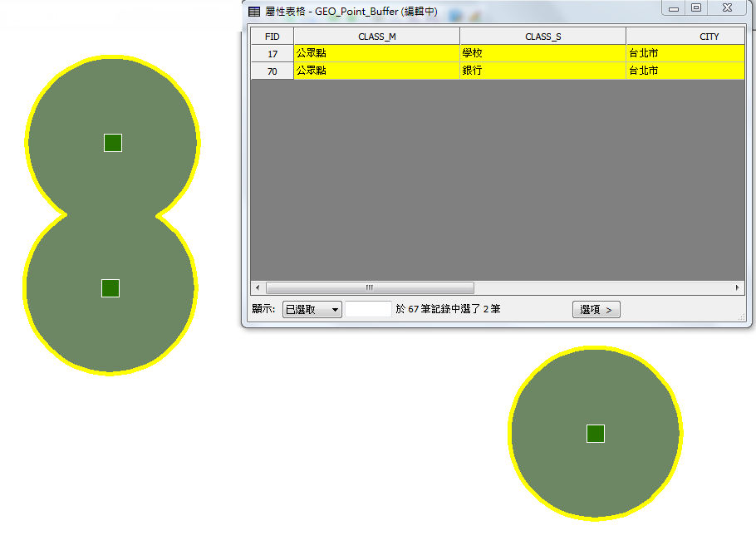The height and width of the screenshot is (540, 756).
Task: Minimize the attribute table window
Action: click(674, 8)
